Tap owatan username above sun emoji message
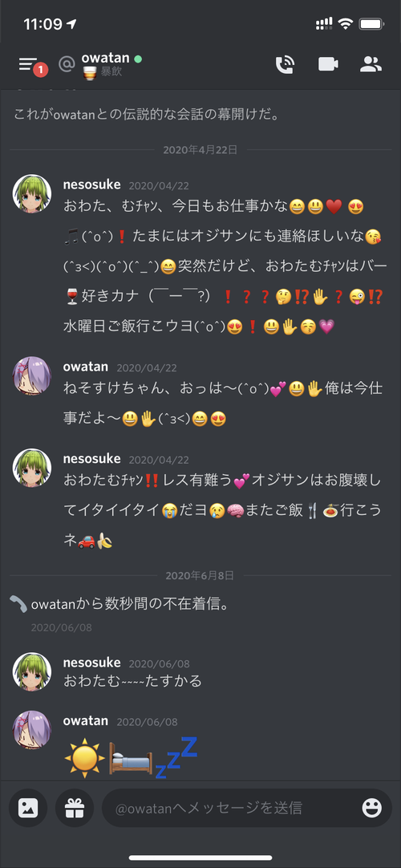Screen dimensions: 401x868 click(x=86, y=720)
